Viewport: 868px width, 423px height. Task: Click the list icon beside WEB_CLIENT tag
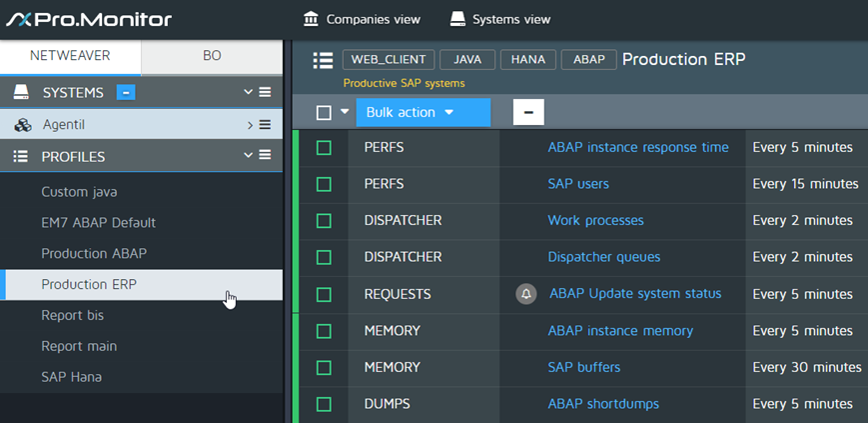pos(323,60)
